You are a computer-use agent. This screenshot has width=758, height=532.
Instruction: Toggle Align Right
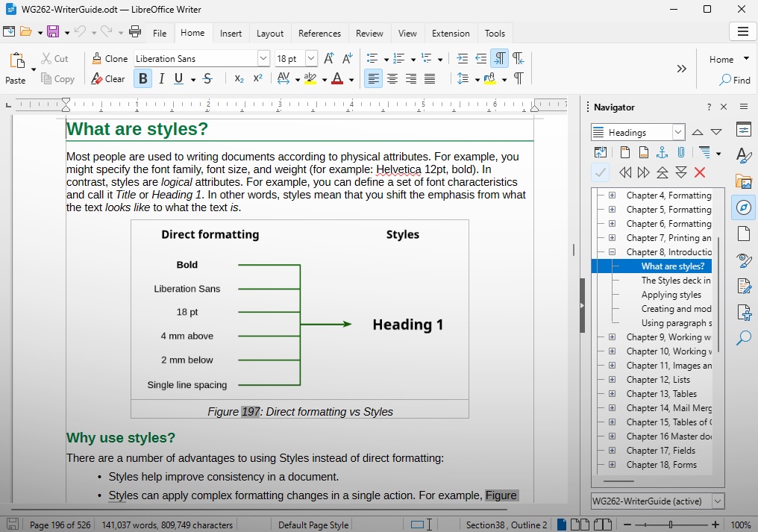click(411, 79)
